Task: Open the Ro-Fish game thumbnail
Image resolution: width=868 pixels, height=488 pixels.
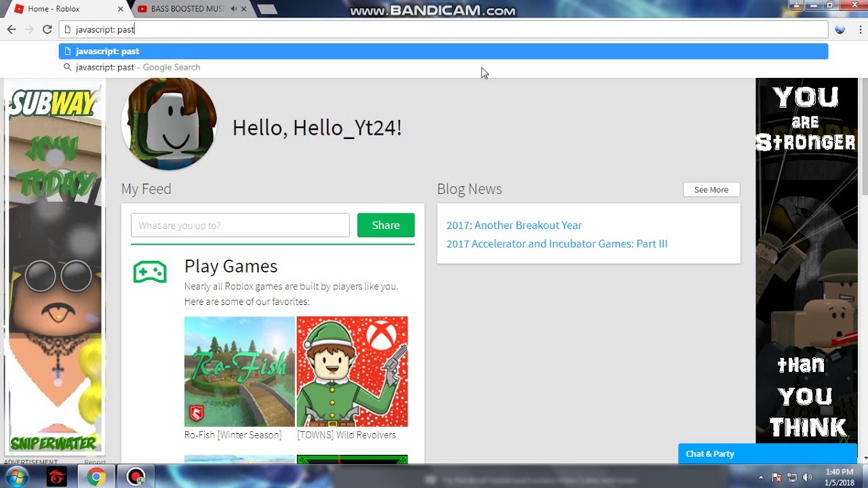Action: pyautogui.click(x=239, y=371)
